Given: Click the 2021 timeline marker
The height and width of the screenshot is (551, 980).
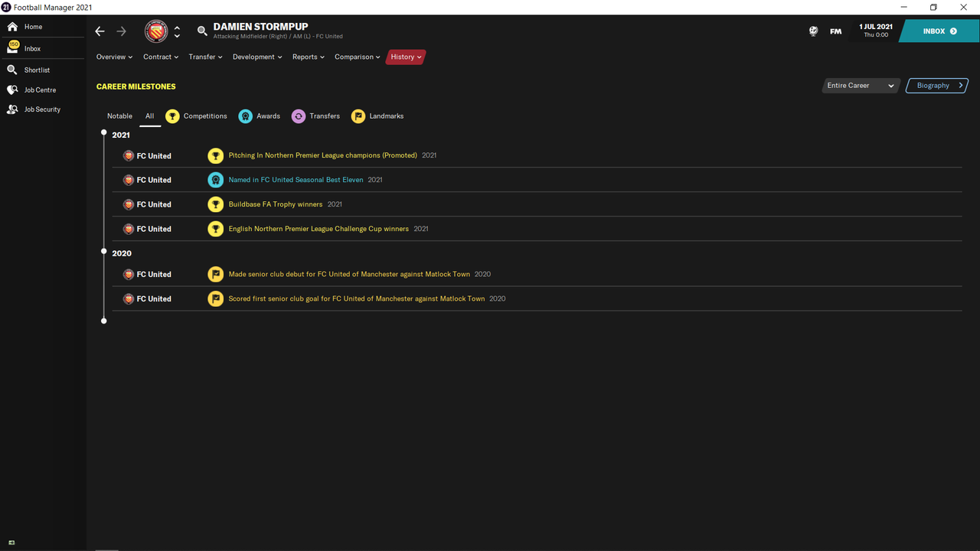Looking at the screenshot, I should [x=104, y=133].
